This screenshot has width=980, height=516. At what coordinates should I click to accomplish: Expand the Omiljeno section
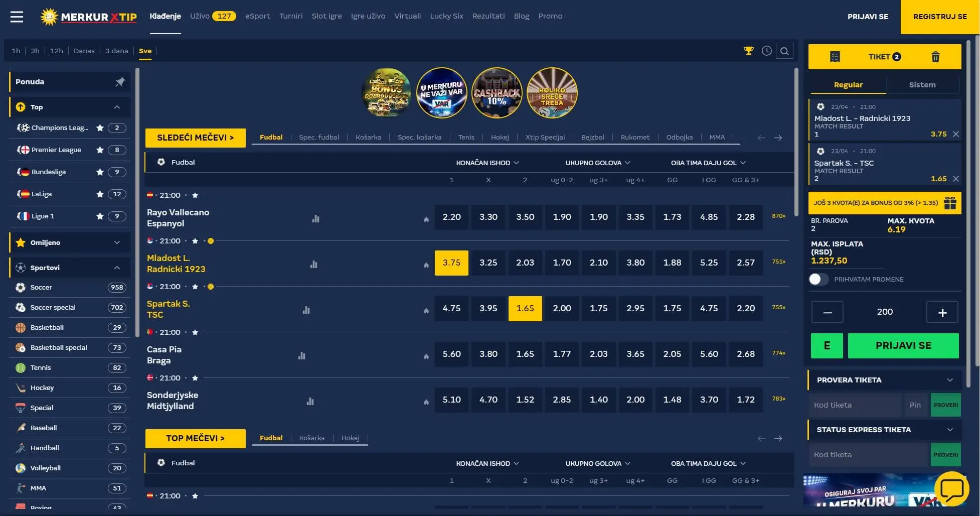pos(117,242)
